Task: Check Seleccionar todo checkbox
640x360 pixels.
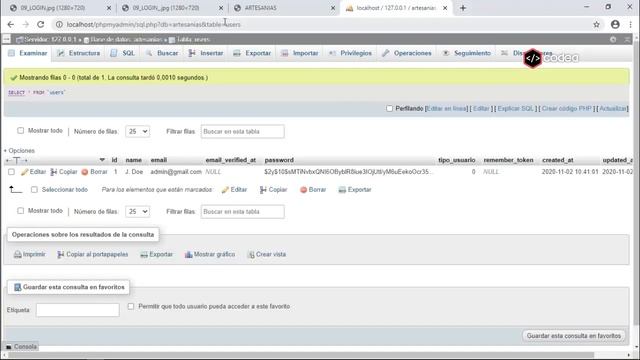Action: click(34, 189)
